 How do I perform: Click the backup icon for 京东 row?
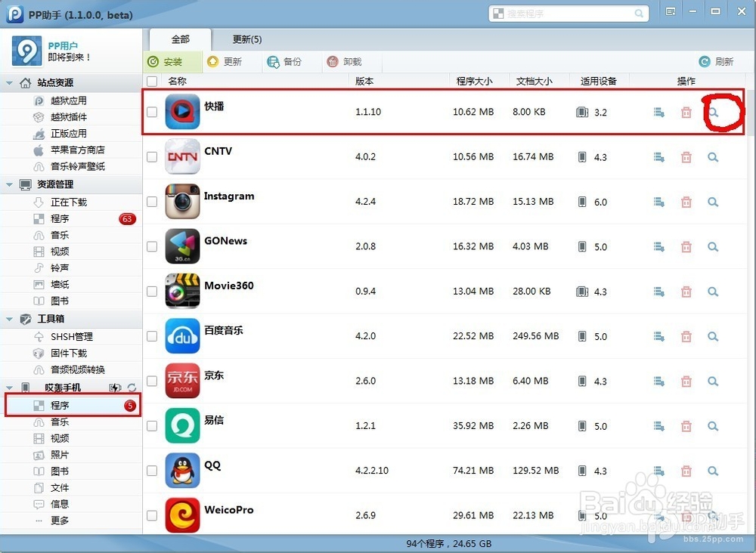(658, 382)
